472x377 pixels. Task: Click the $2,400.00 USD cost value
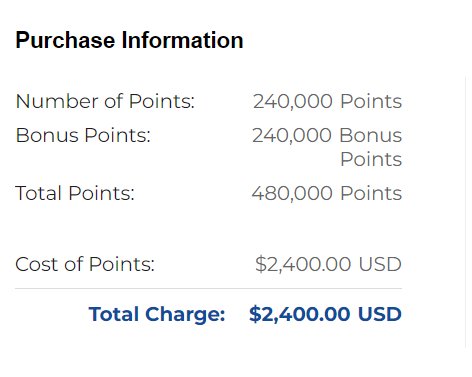[328, 264]
